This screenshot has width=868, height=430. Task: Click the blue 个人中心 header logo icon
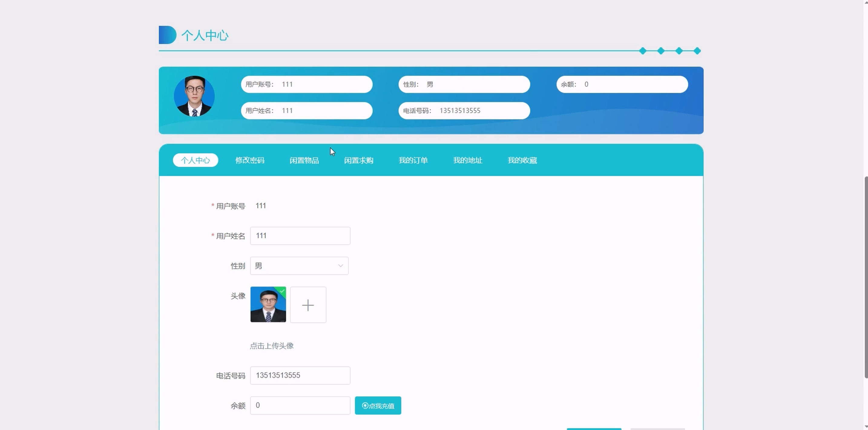[167, 35]
